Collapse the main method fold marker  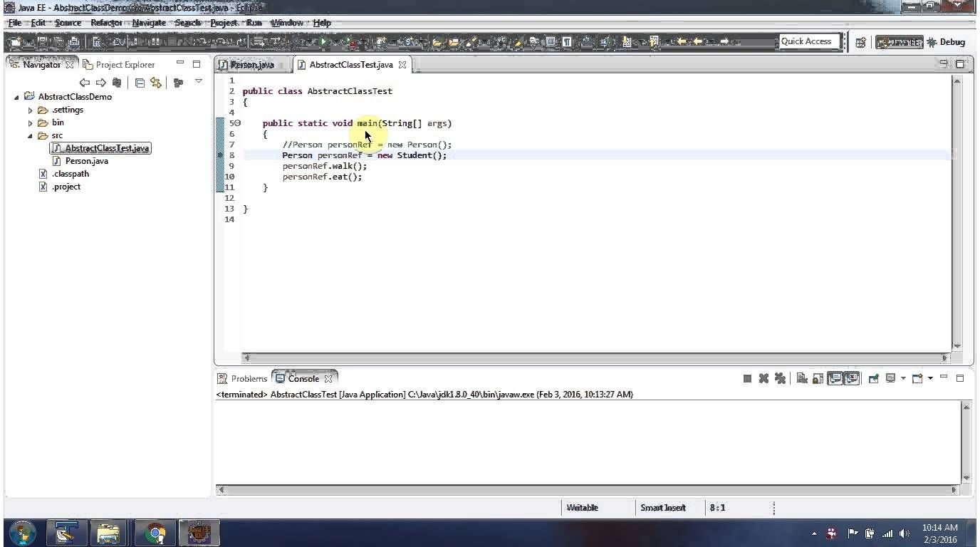click(x=238, y=123)
